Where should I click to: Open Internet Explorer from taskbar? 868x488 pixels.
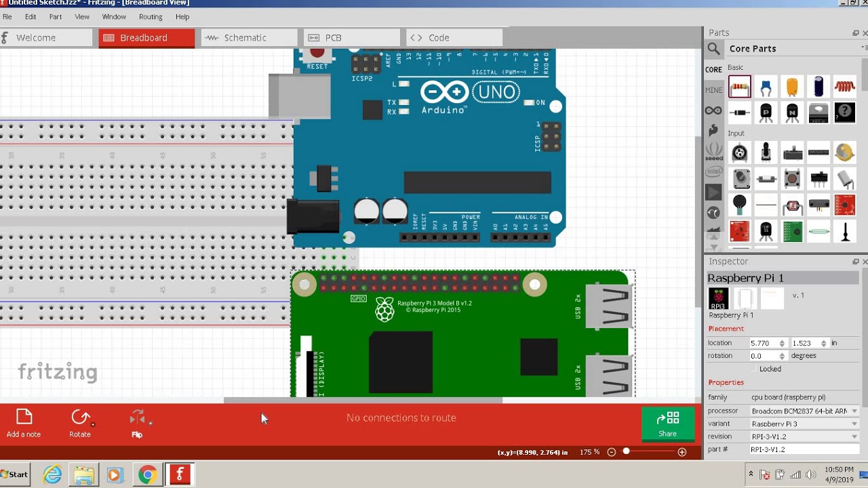tap(52, 474)
